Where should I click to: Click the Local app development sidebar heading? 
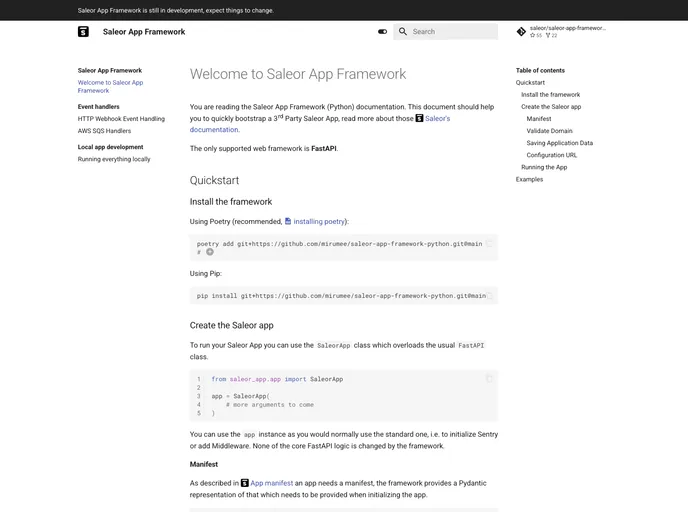(x=110, y=147)
